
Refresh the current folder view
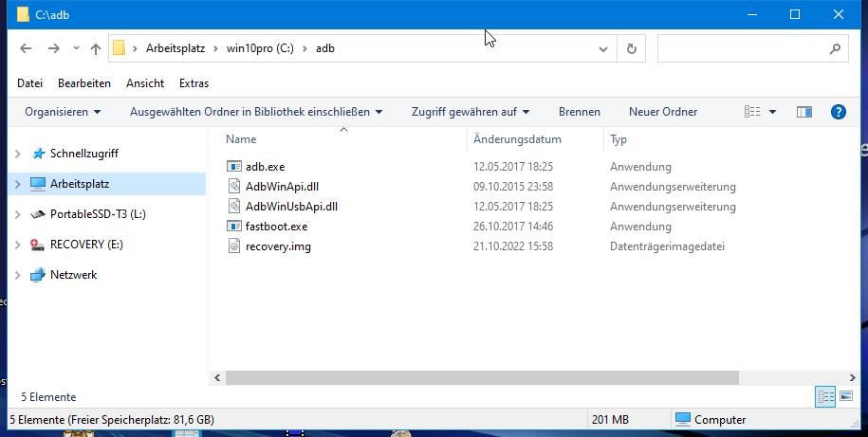pos(631,48)
